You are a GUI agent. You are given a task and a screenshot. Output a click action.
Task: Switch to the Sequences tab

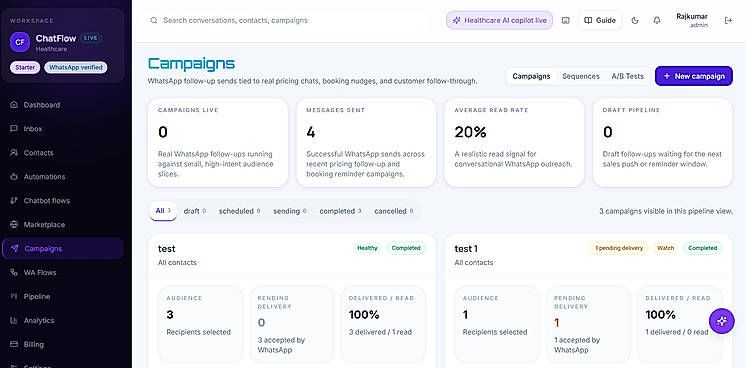(581, 76)
